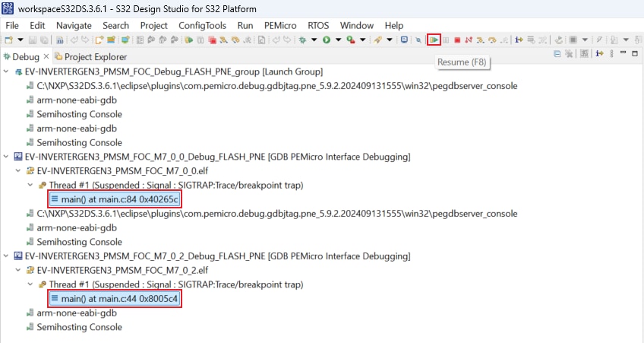Click the Resume (F8) toolbar button
The image size is (644, 343).
(x=434, y=40)
